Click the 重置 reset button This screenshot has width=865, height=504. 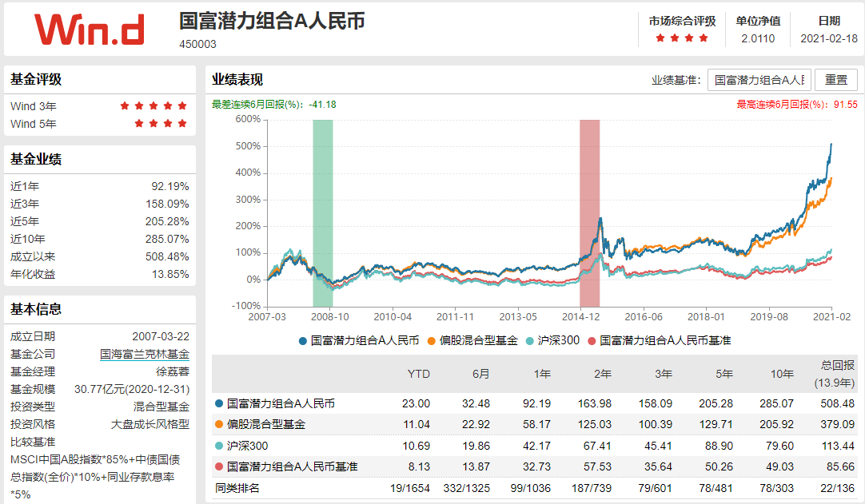[835, 80]
